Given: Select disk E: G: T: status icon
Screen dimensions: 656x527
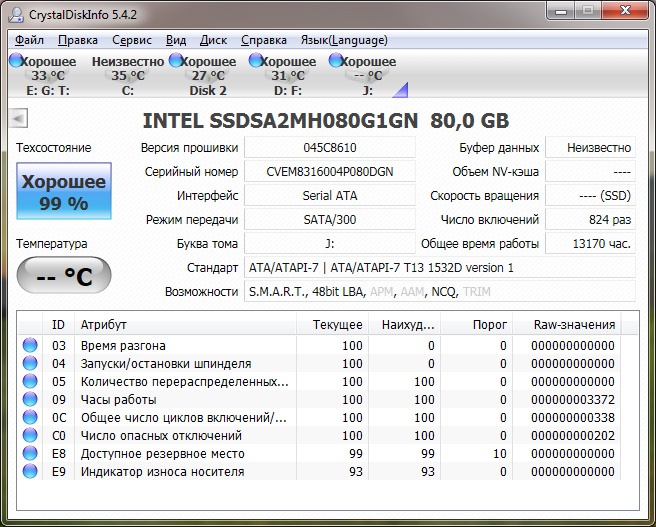Looking at the screenshot, I should 15,61.
